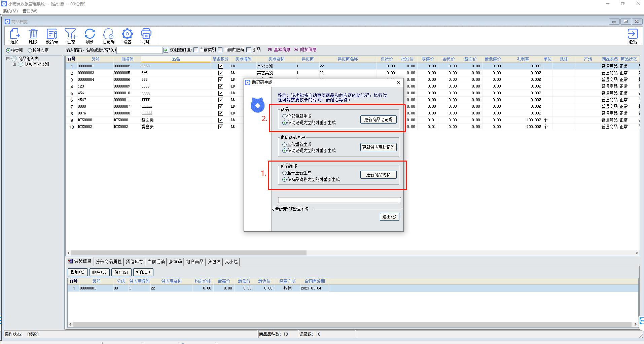
Task: Enable the 当前类别 checkbox
Action: pos(196,50)
